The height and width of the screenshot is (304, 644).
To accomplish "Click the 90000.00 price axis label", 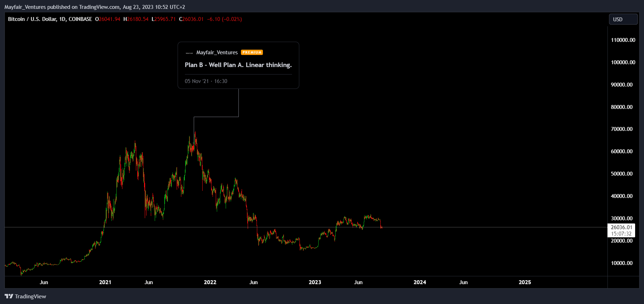I will [x=622, y=85].
